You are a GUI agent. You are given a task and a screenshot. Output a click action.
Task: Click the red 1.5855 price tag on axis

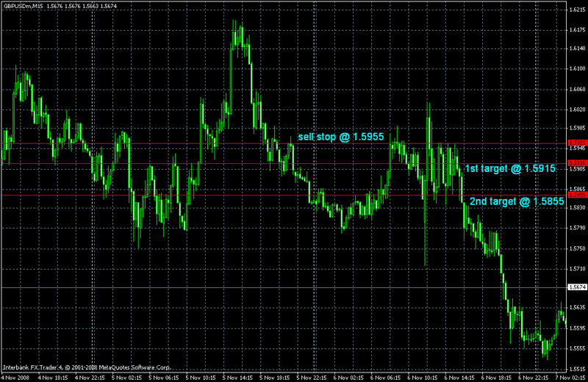click(577, 195)
